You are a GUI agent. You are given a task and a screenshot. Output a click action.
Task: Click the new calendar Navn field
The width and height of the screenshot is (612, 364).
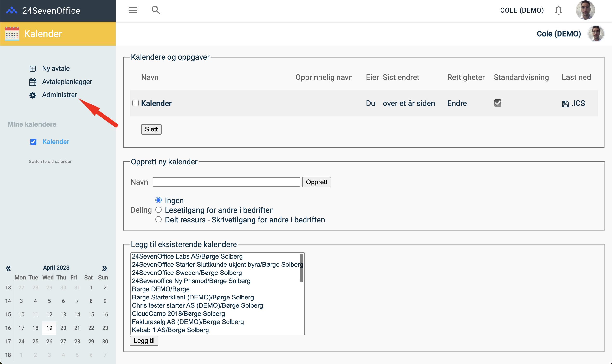pos(226,182)
